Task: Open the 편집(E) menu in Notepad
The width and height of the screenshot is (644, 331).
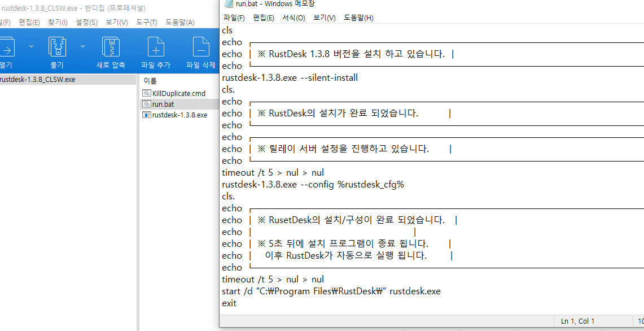Action: tap(263, 18)
